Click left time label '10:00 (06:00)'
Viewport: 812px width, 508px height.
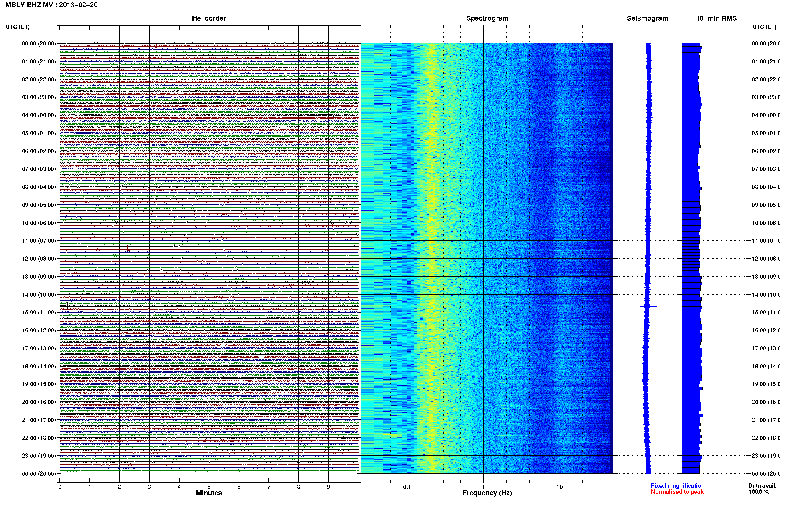39,223
